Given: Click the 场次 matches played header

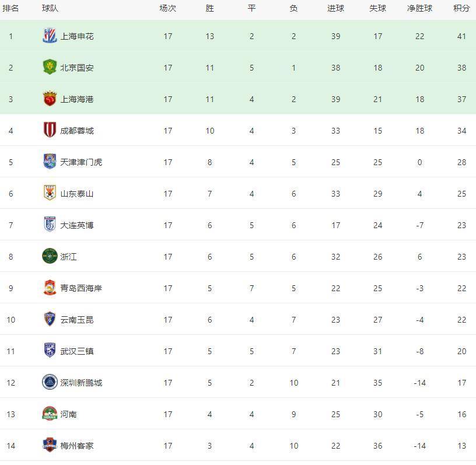Looking at the screenshot, I should [x=167, y=9].
